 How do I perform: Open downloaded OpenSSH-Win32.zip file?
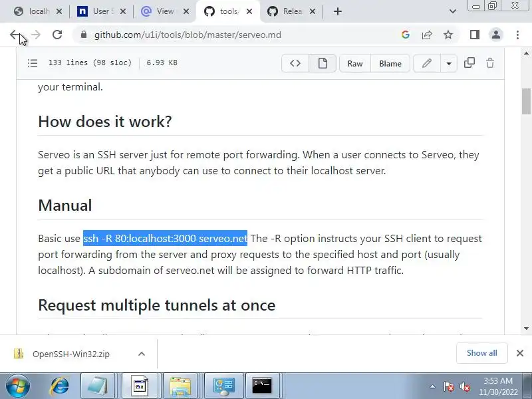[x=71, y=354]
